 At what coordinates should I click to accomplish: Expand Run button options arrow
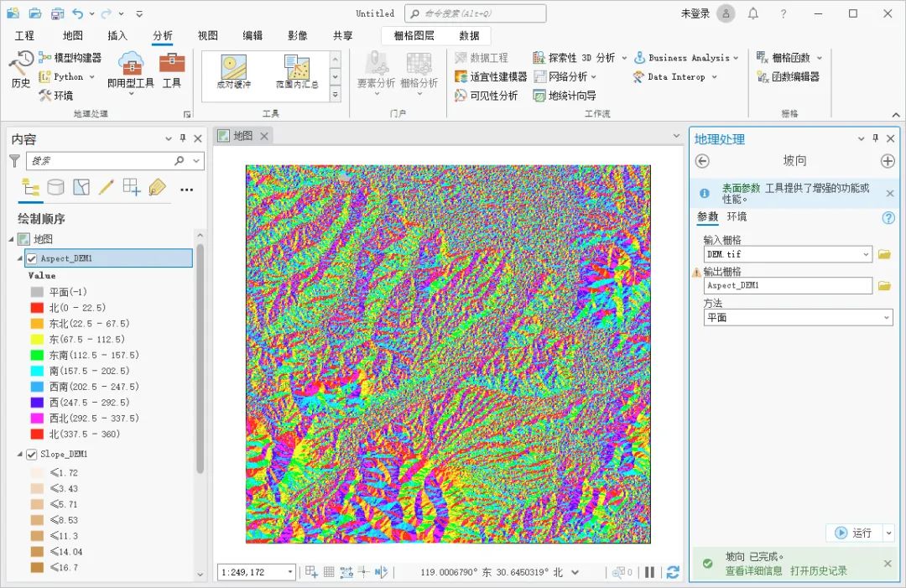pos(888,533)
